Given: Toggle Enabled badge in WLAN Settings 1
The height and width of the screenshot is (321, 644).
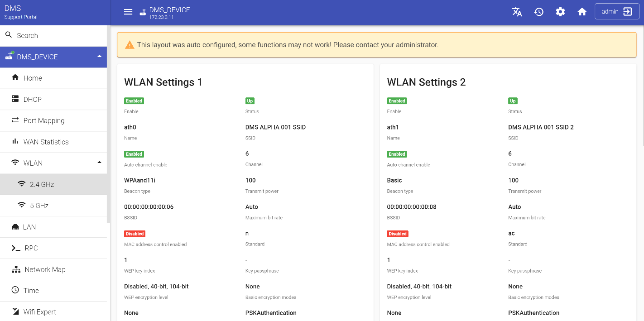Looking at the screenshot, I should [x=134, y=101].
